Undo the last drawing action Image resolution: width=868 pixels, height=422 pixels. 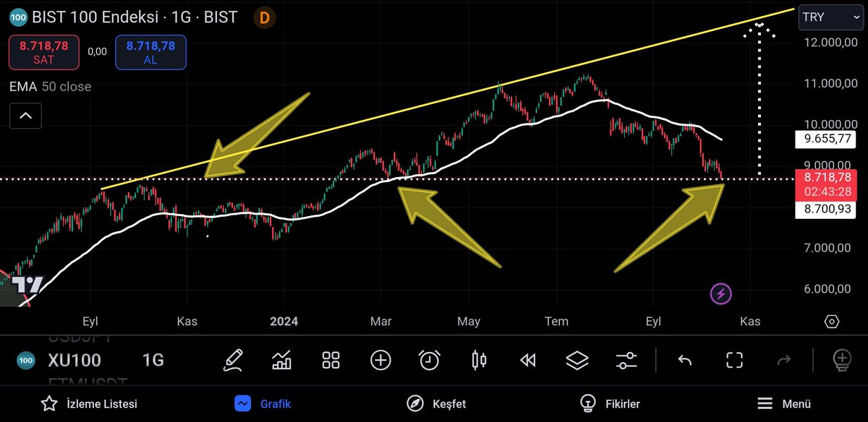click(685, 360)
